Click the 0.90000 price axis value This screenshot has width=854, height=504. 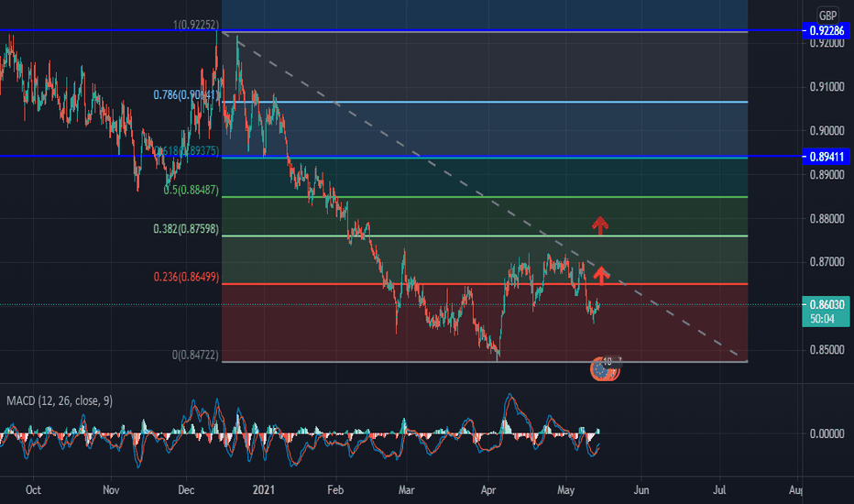[x=827, y=131]
